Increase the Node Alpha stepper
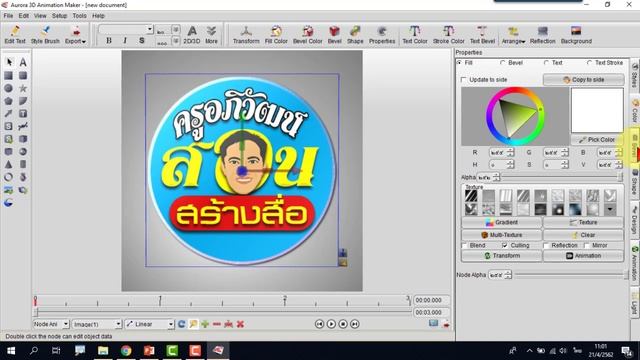640x360 pixels. [x=508, y=273]
